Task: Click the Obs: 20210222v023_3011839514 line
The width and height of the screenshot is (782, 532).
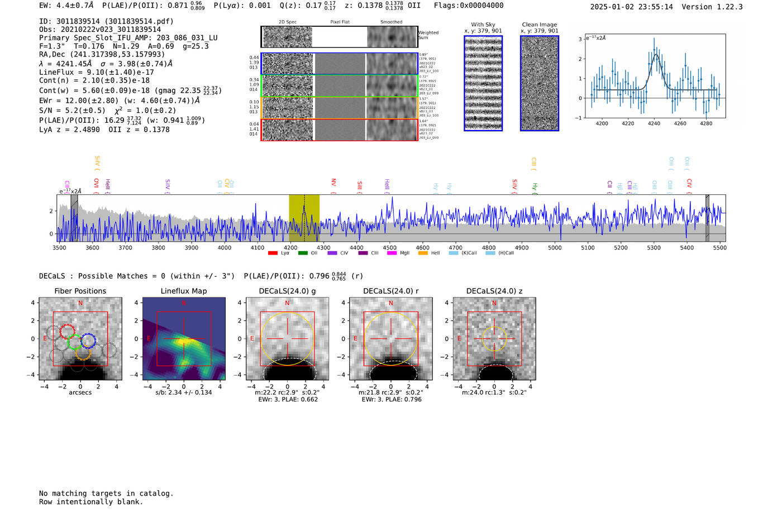Action: coord(100,30)
